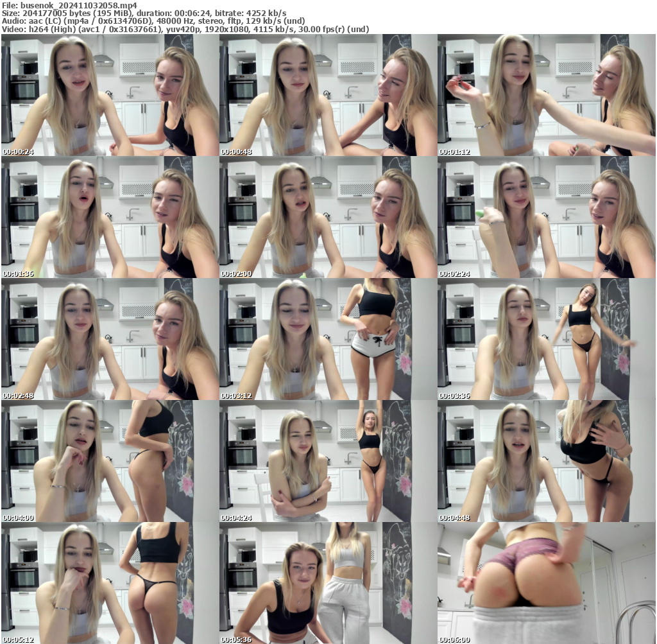
Task: Open the thumbnail at timestamp 00:05:36
Action: pyautogui.click(x=328, y=583)
